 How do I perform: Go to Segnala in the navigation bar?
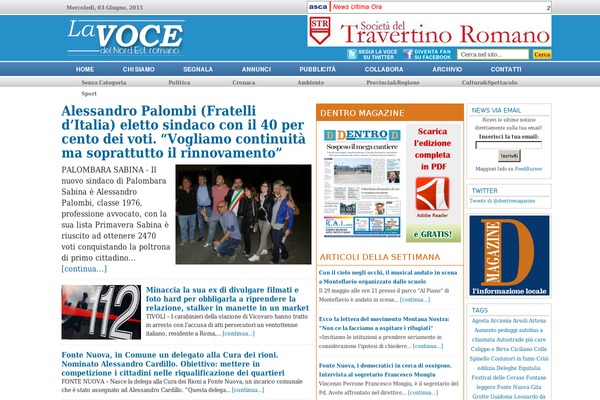coord(198,69)
